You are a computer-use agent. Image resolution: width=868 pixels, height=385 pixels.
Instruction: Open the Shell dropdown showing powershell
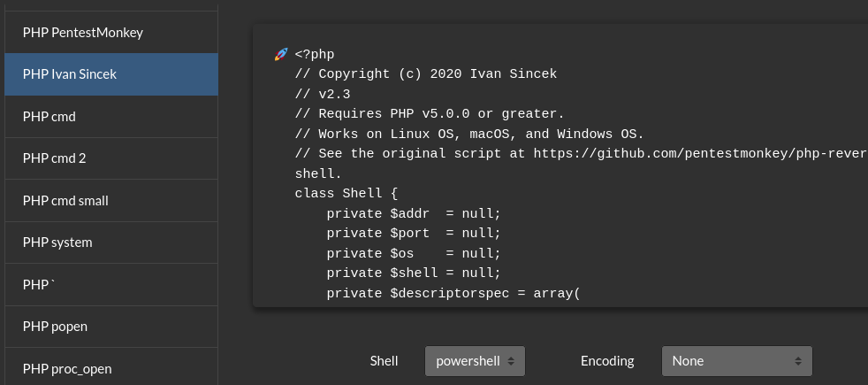click(x=475, y=361)
